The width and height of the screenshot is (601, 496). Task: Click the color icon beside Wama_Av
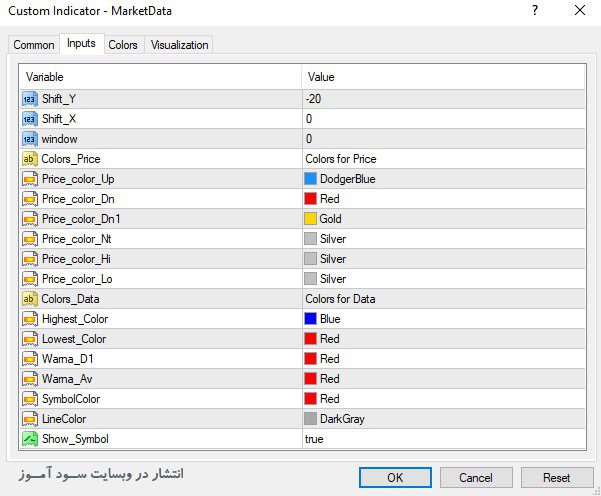click(x=30, y=379)
